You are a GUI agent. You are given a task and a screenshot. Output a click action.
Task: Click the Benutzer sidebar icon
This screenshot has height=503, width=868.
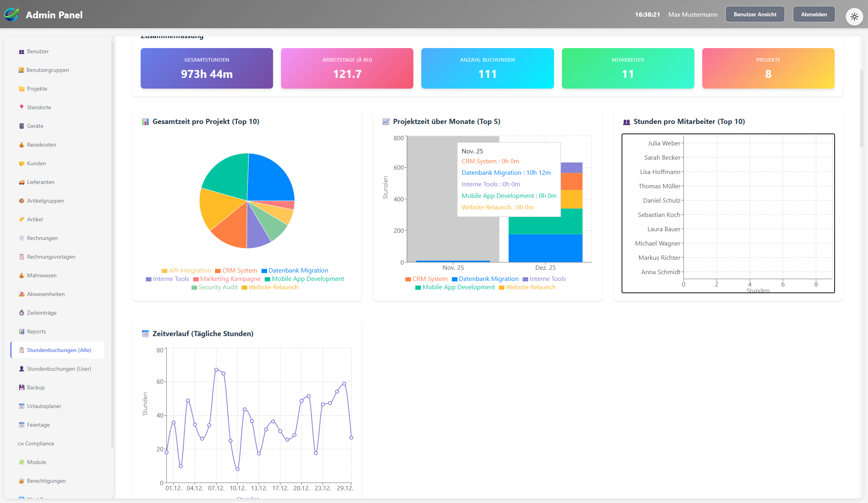pyautogui.click(x=21, y=52)
